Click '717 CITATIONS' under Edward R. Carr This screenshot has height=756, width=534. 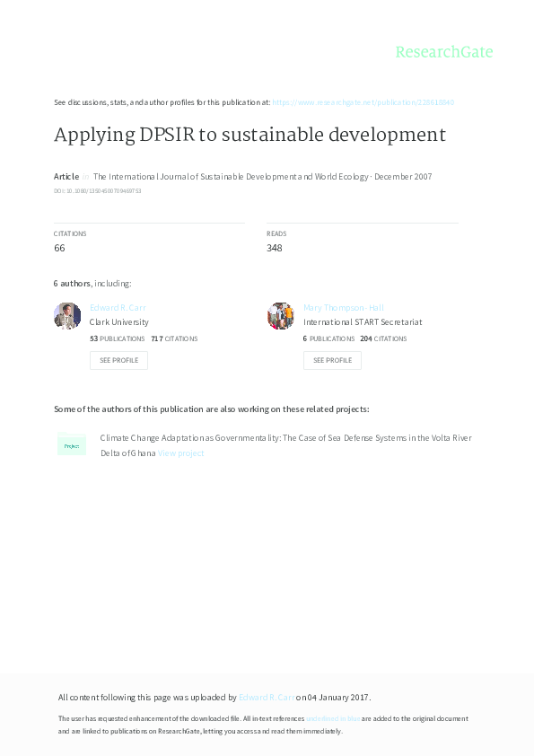click(x=174, y=338)
